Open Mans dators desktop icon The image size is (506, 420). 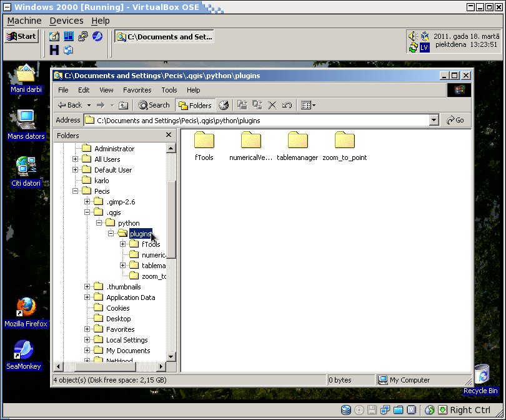26,125
